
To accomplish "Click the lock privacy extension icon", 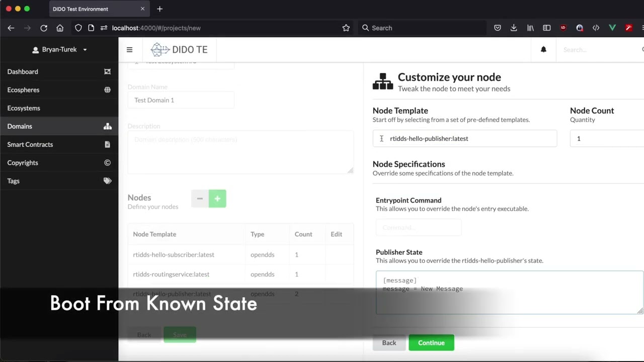I will pyautogui.click(x=580, y=28).
